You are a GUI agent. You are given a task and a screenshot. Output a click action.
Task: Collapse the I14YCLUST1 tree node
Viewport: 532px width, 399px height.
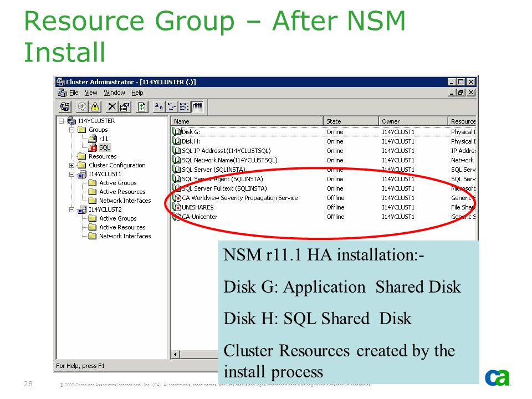point(71,174)
